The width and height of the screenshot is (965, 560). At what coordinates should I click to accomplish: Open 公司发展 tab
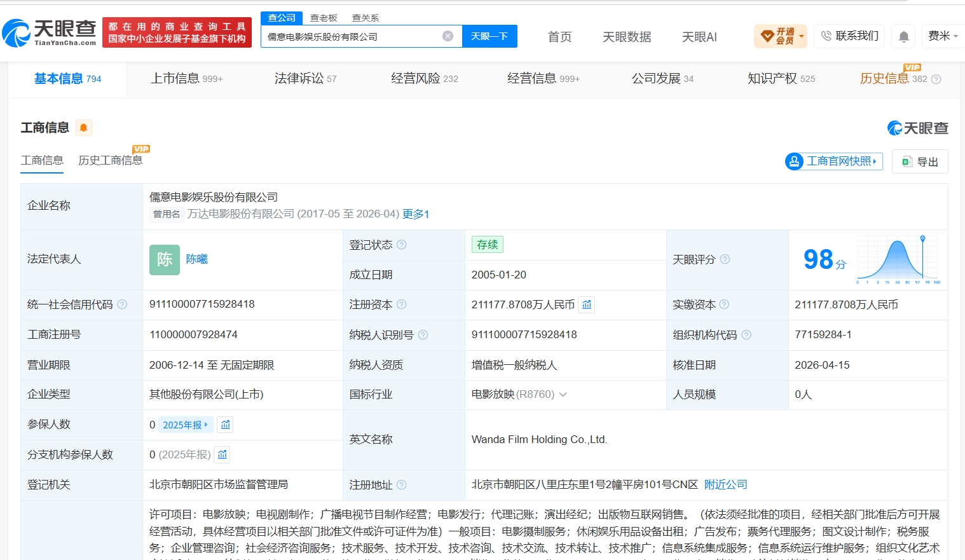[x=662, y=79]
